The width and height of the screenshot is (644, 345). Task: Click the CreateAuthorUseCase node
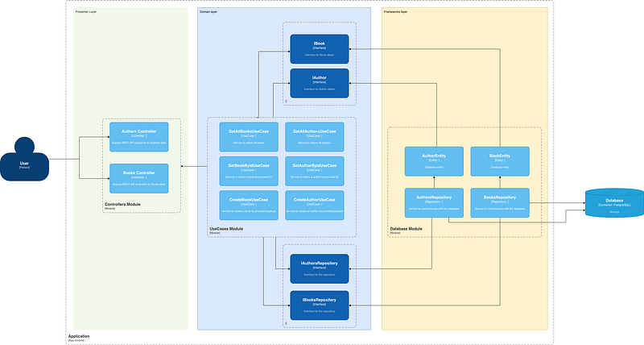tap(315, 206)
